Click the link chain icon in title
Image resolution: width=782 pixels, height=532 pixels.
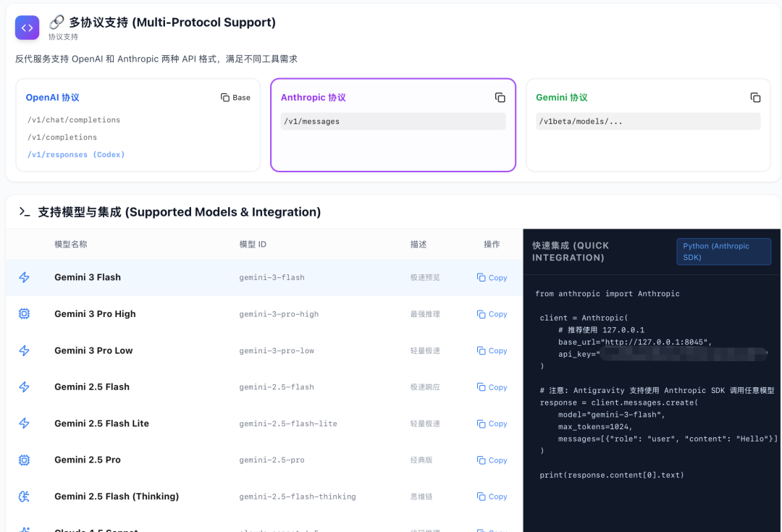tap(56, 22)
